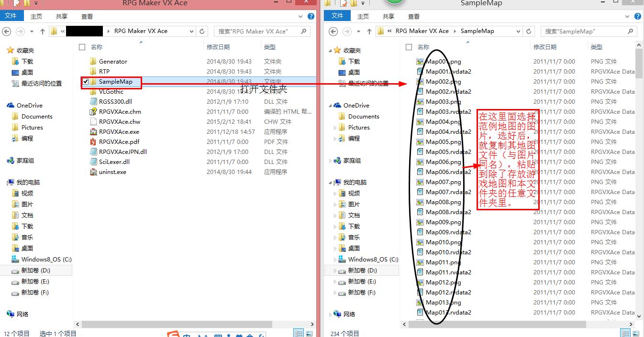
Task: Refresh the RPG Maker VX Ace folder
Action: (202, 31)
